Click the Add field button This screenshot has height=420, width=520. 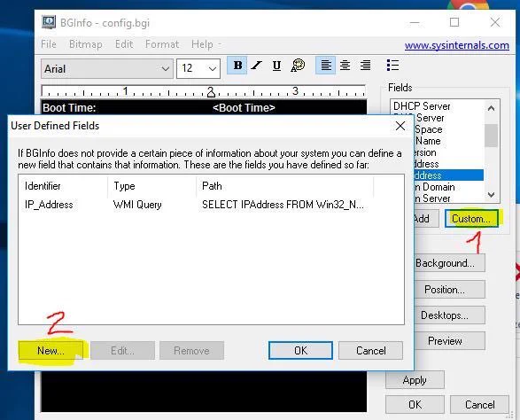click(426, 219)
